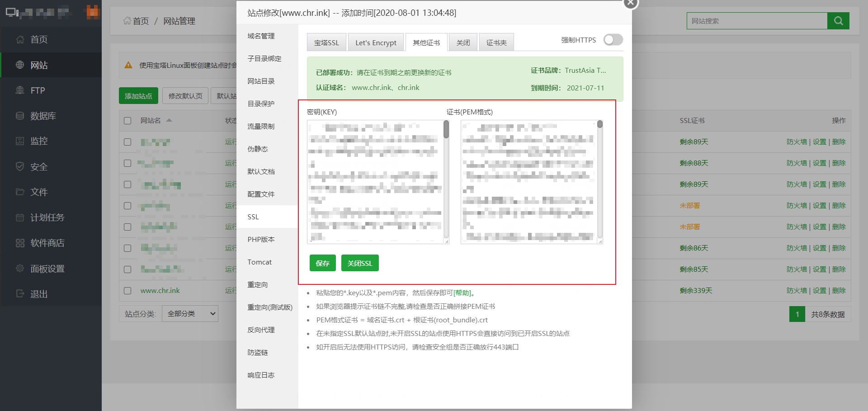868x411 pixels.
Task: Click the 修改默认页 button
Action: point(185,95)
